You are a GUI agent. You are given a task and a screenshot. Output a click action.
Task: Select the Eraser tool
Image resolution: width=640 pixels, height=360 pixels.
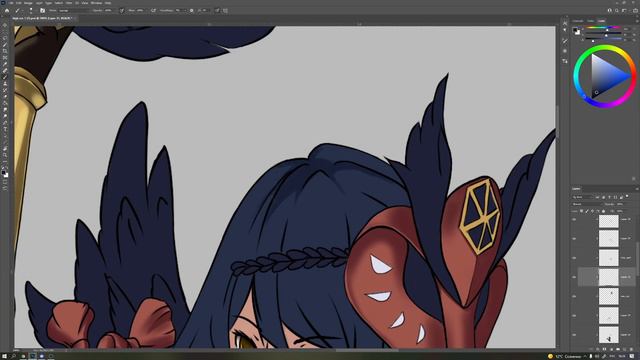click(5, 96)
